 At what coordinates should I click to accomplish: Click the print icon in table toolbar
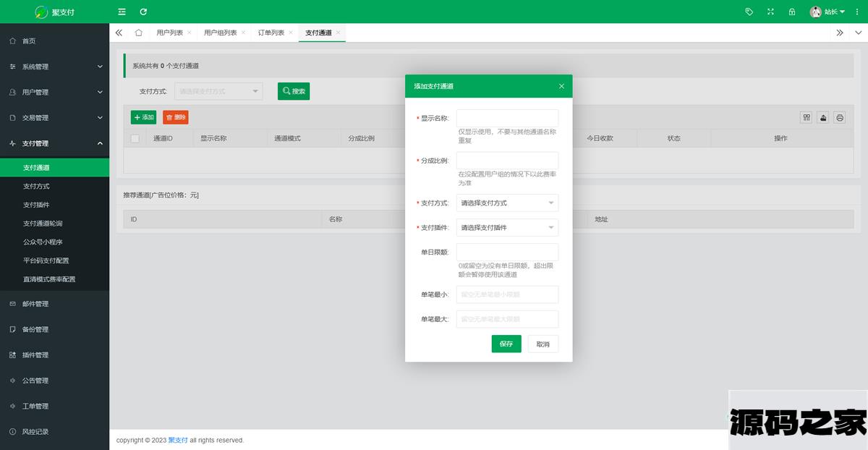point(840,117)
